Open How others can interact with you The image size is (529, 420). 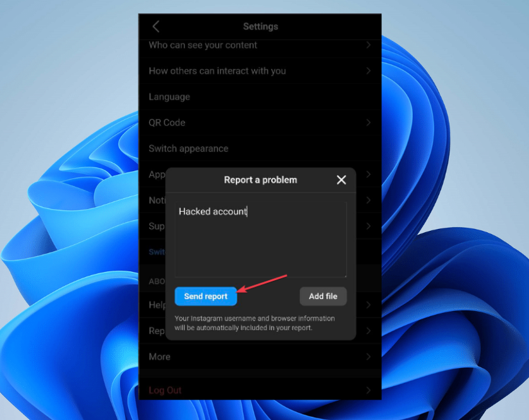pos(260,71)
